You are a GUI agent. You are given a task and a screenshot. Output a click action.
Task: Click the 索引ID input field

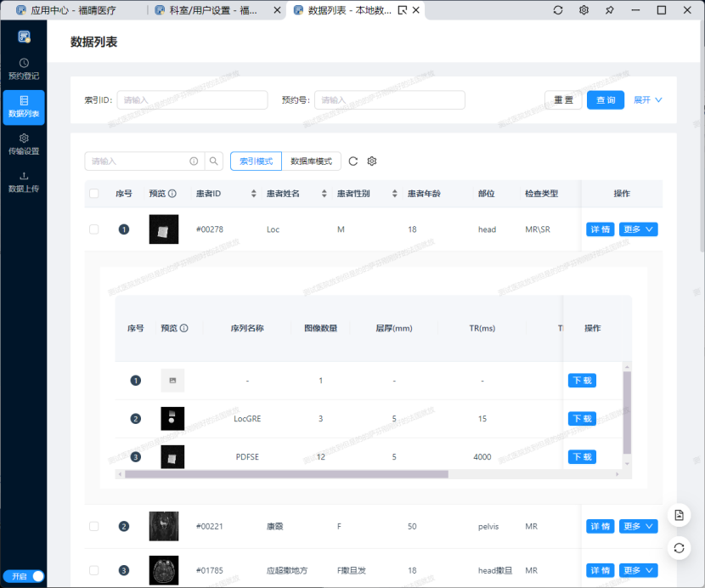tap(192, 100)
